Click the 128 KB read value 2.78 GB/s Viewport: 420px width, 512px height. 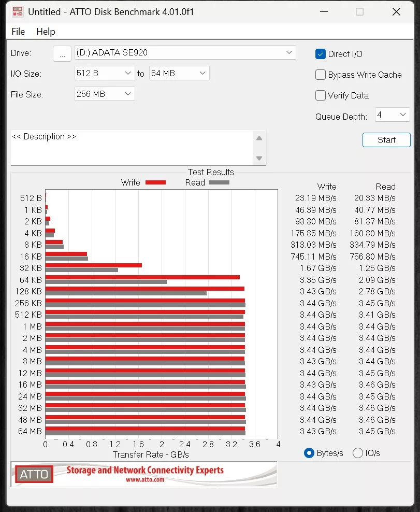[x=377, y=292]
